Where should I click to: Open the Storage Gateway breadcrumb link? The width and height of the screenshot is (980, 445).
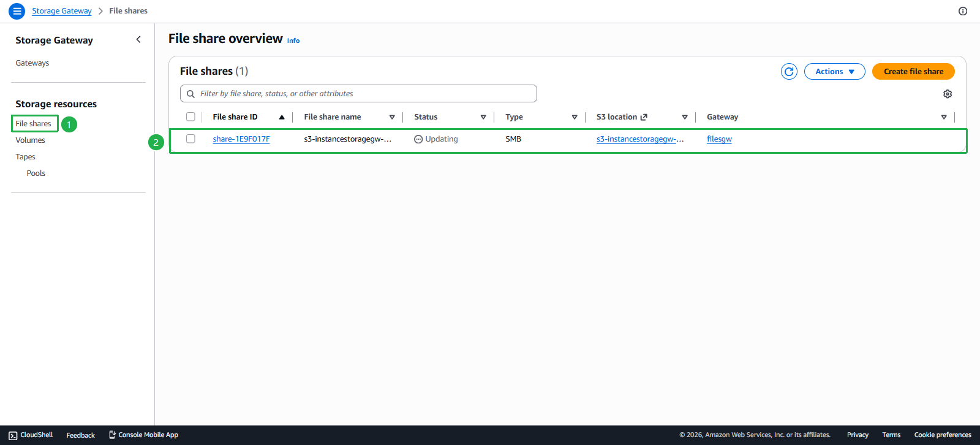62,11
